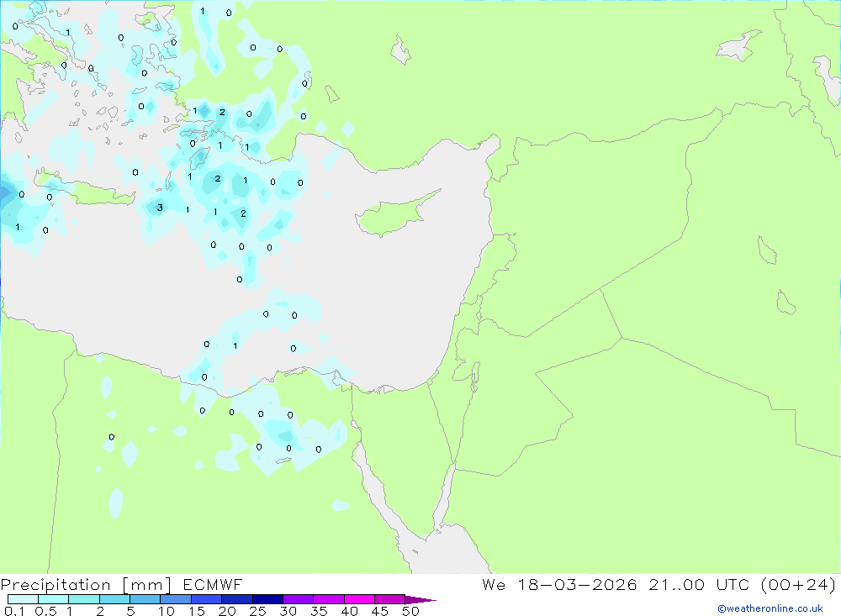
Task: Select the violet 30–35 legend swatch
Action: [x=298, y=599]
